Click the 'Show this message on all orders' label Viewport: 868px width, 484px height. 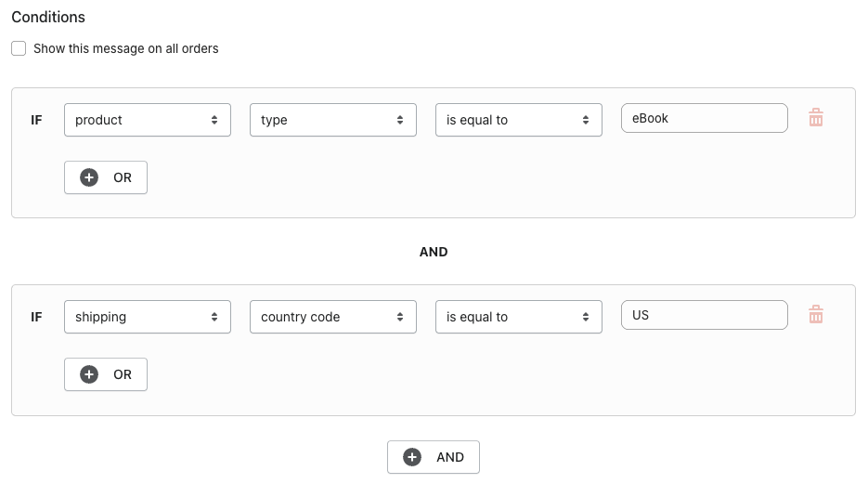click(x=126, y=48)
